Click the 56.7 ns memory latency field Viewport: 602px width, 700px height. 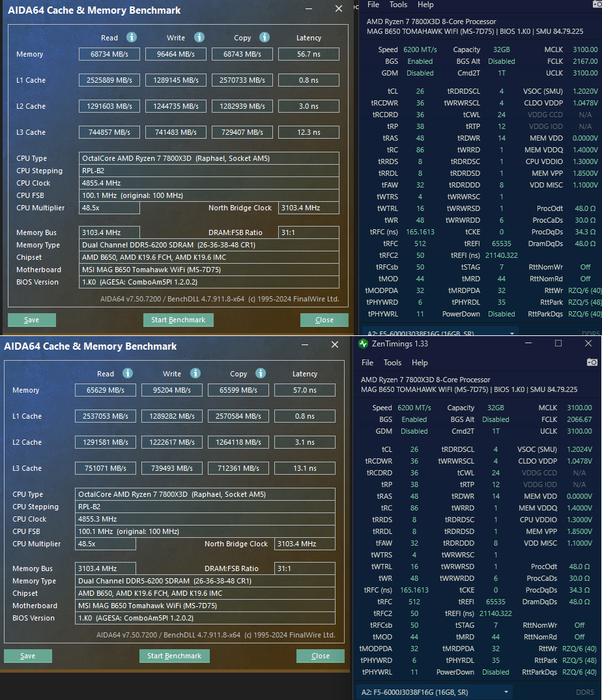(x=309, y=54)
